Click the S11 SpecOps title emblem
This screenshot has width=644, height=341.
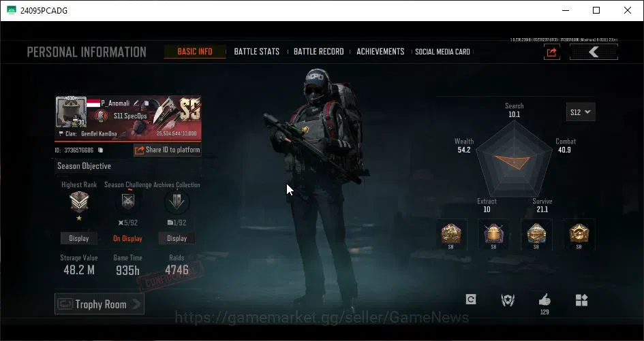pyautogui.click(x=101, y=116)
